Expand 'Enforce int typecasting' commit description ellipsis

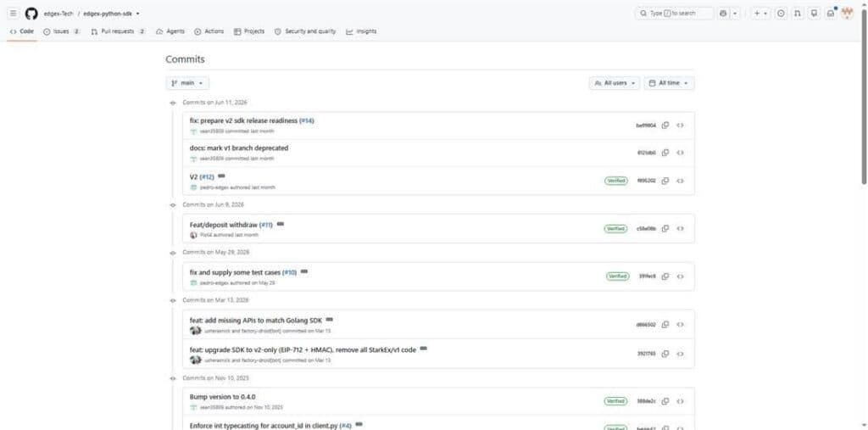(x=359, y=424)
